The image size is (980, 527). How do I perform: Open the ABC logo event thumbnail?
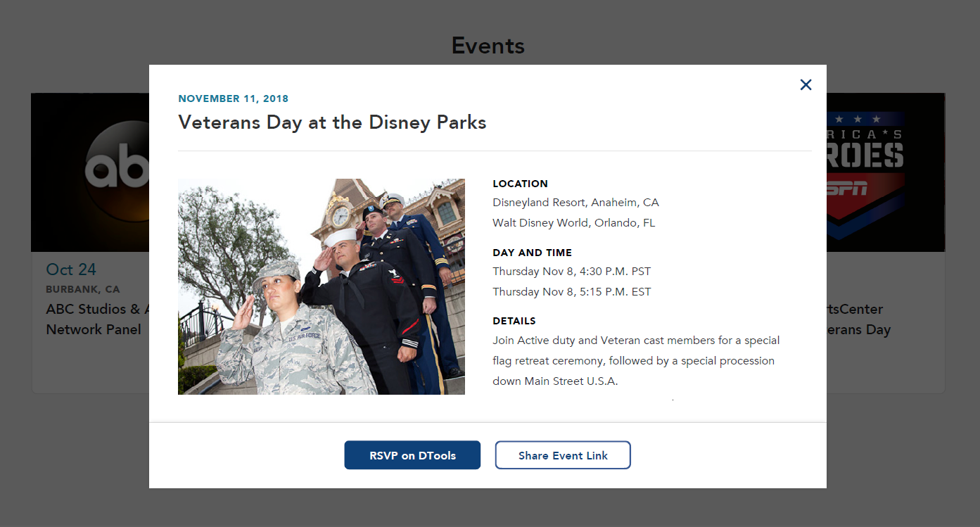click(90, 172)
